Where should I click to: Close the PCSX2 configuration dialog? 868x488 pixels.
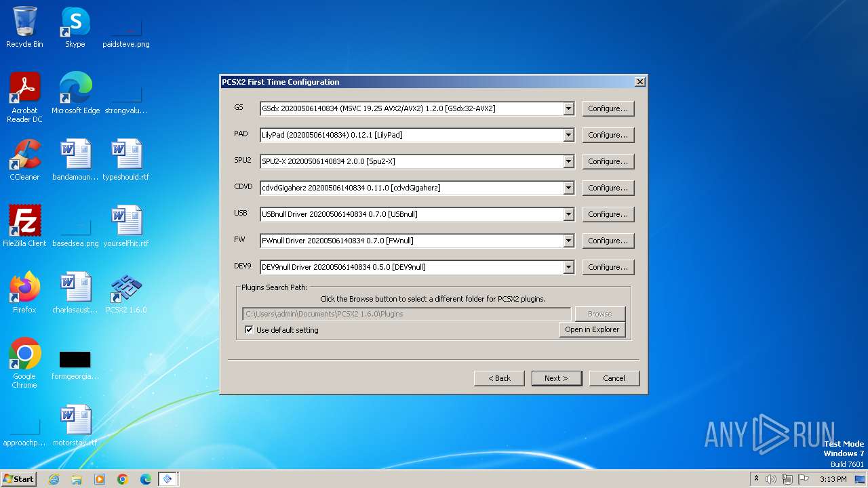click(x=639, y=81)
